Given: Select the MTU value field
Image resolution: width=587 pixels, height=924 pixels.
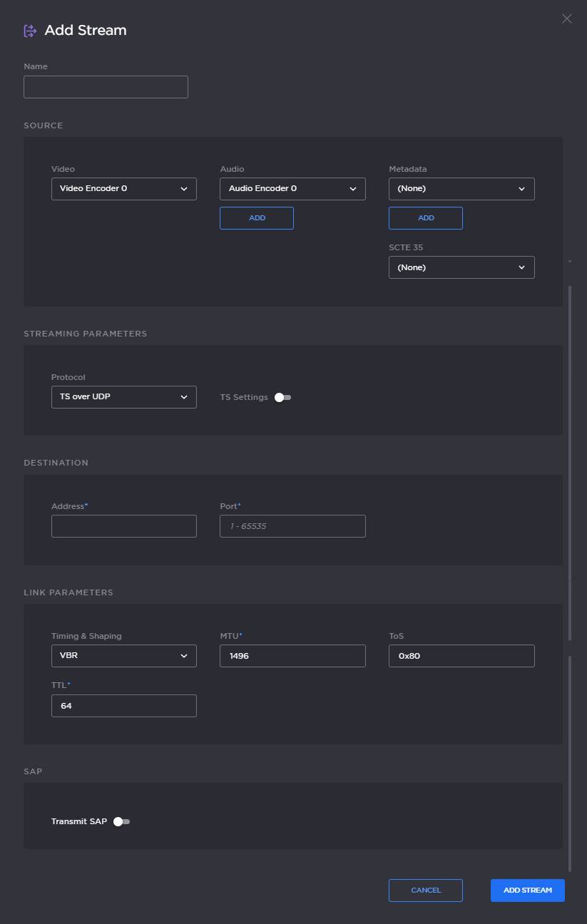Looking at the screenshot, I should coord(292,655).
